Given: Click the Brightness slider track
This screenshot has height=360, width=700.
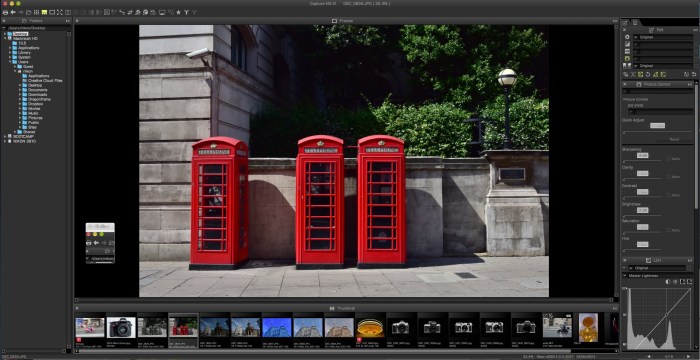Looking at the screenshot, I should tap(642, 215).
